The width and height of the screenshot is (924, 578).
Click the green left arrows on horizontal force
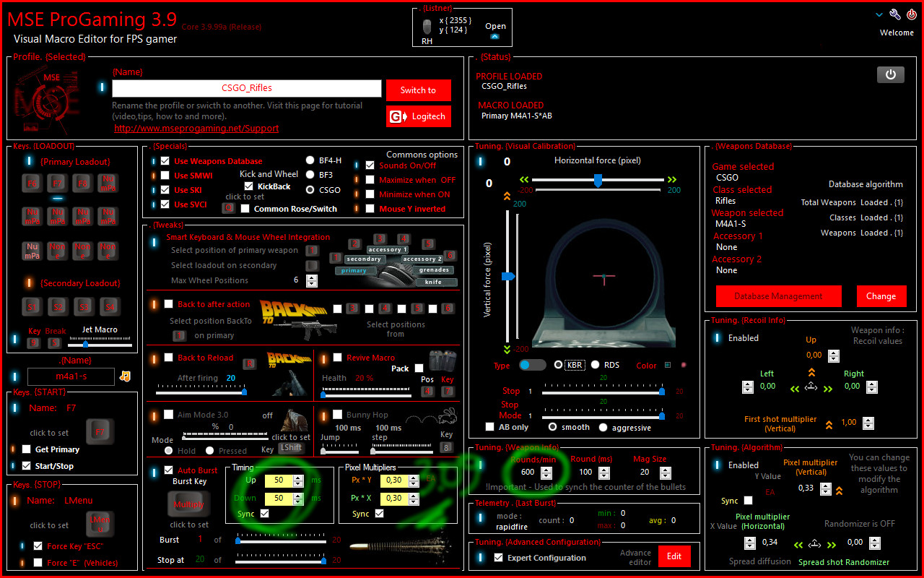coord(524,179)
